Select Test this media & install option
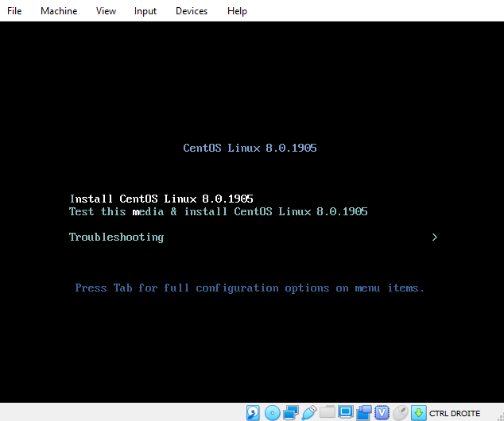Screen dimensions: 504x421 pos(218,212)
